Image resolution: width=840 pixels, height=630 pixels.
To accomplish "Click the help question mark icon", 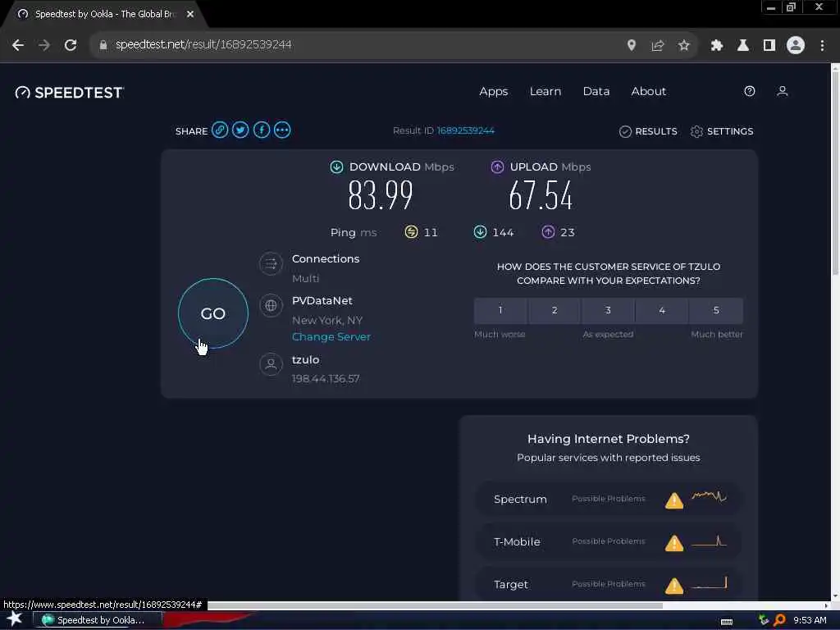I will pyautogui.click(x=750, y=91).
